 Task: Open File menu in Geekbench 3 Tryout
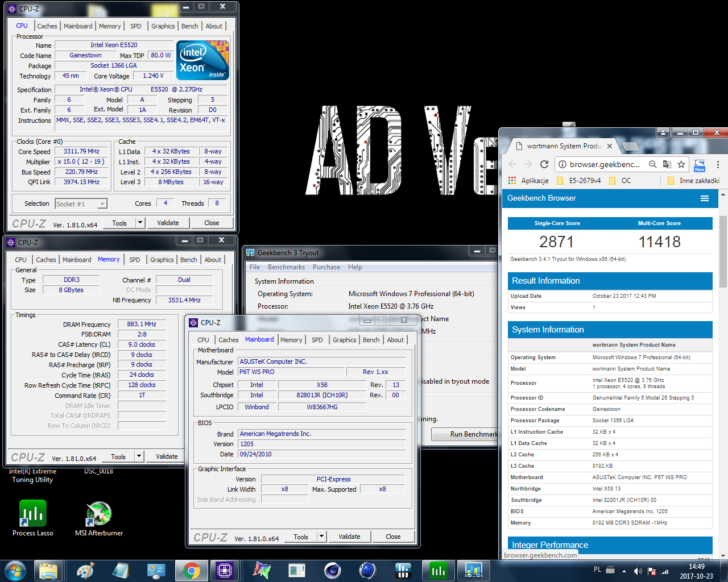(255, 267)
